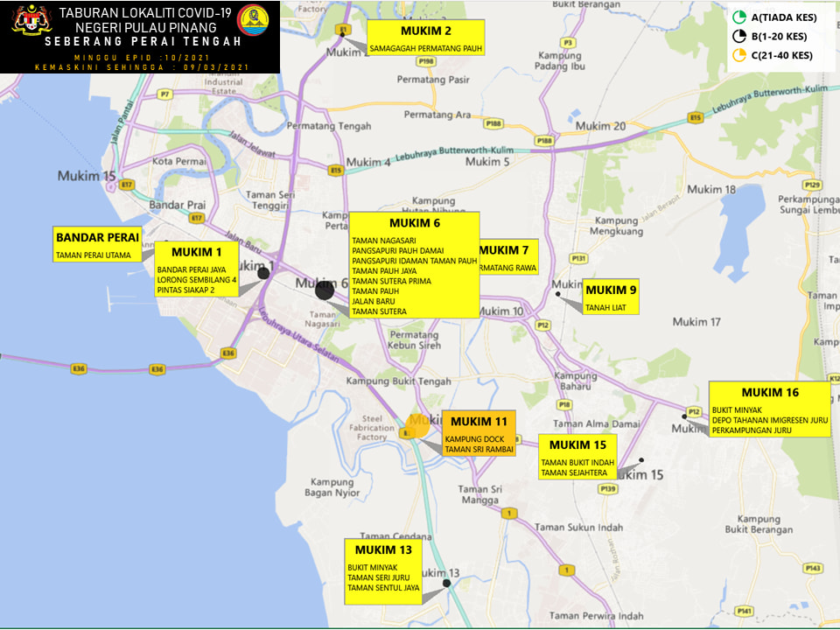Click the MUKIM 1 callout heading
Viewport: 840px width, 630px height.
[x=197, y=252]
